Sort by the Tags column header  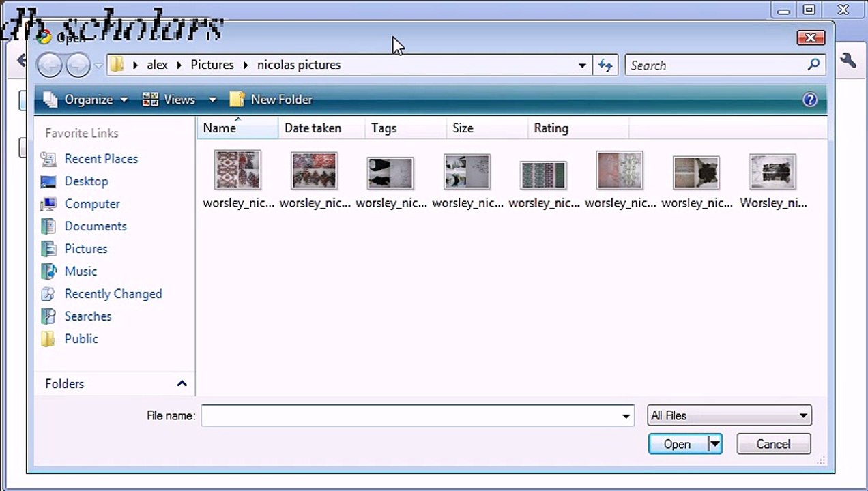pyautogui.click(x=405, y=128)
